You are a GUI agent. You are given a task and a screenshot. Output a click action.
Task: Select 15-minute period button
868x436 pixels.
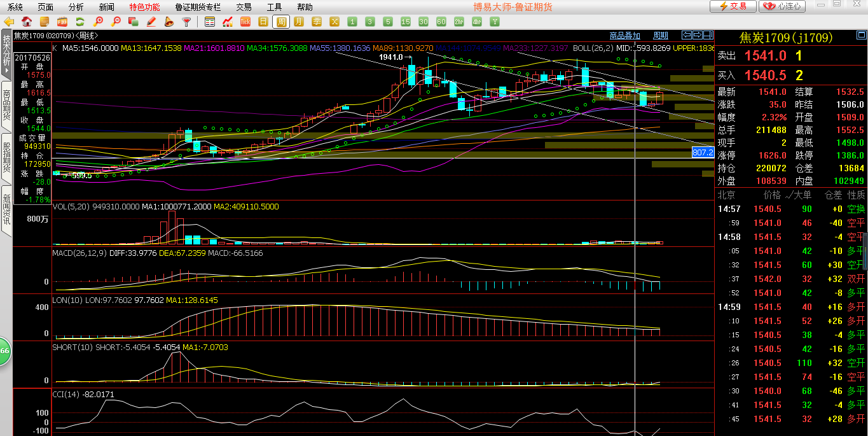[406, 22]
